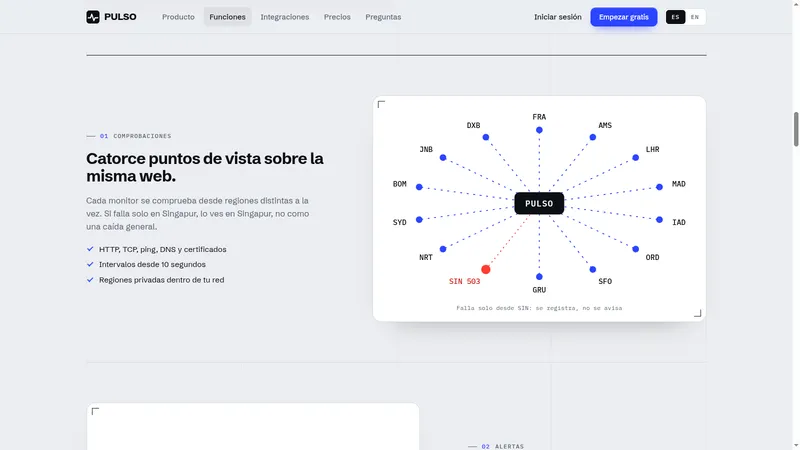The image size is (800, 450).
Task: Click the BOM region dot
Action: tap(419, 187)
